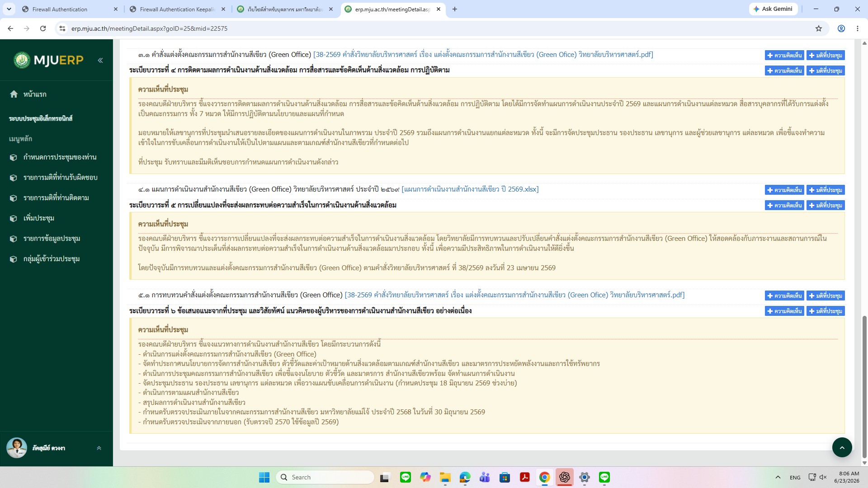Switch to the เว็บไซต์สำหรับบุคลากร tab
The width and height of the screenshot is (868, 488).
click(x=285, y=9)
